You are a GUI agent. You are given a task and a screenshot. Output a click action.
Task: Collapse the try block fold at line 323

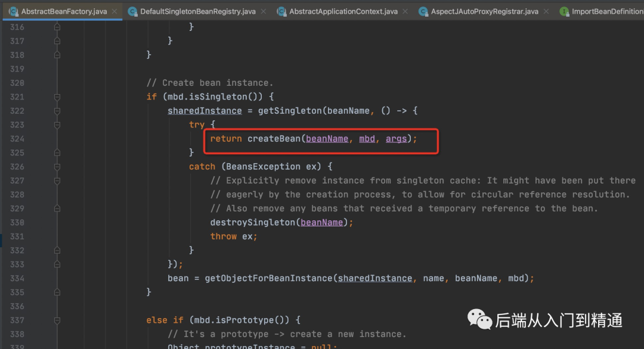[57, 125]
